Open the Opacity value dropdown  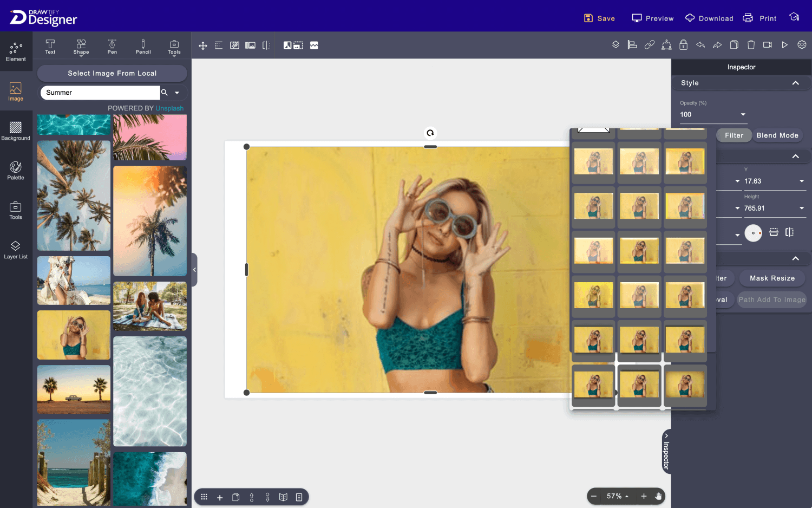(x=743, y=114)
